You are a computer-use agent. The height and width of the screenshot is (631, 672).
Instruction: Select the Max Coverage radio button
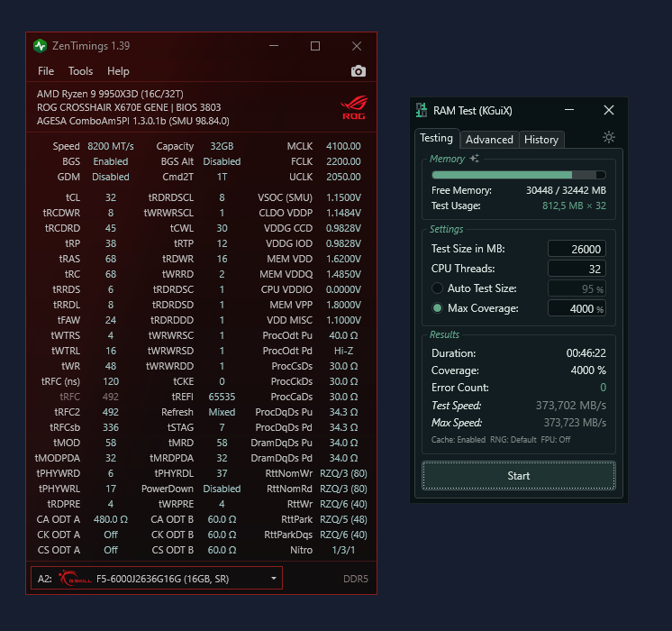tap(437, 308)
